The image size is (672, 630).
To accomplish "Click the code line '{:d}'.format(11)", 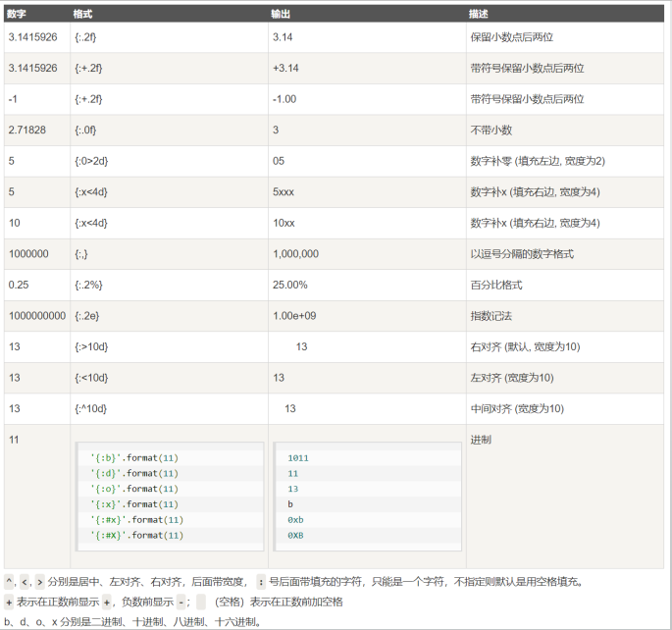I will pos(134,474).
